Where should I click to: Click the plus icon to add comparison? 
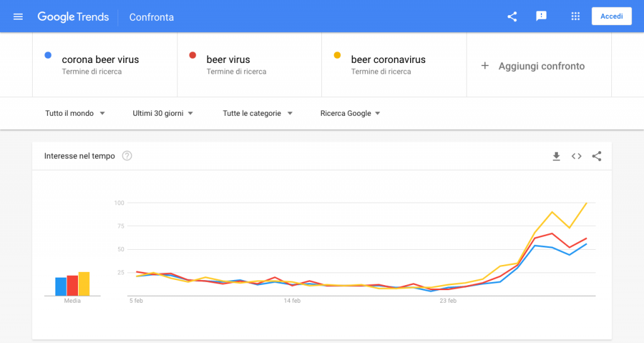[x=485, y=65]
